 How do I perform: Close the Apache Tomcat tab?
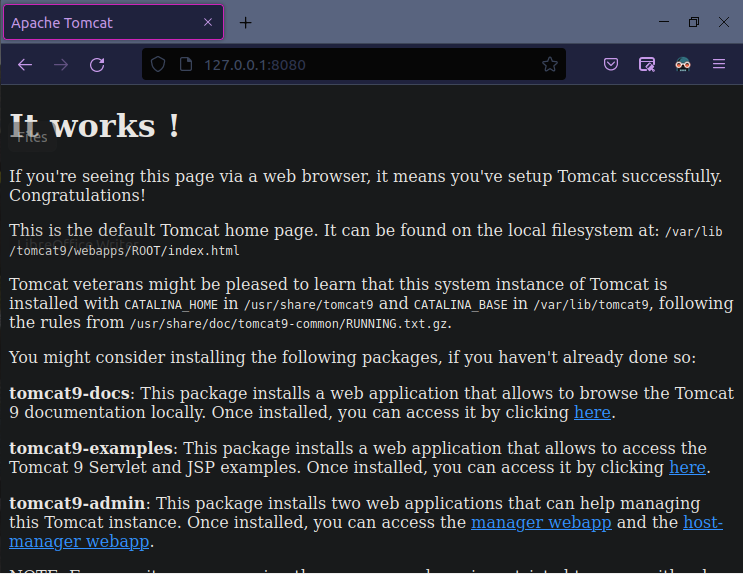click(208, 22)
